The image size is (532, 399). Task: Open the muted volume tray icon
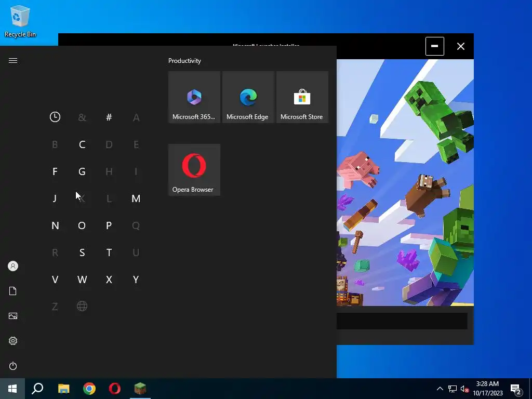coord(464,389)
